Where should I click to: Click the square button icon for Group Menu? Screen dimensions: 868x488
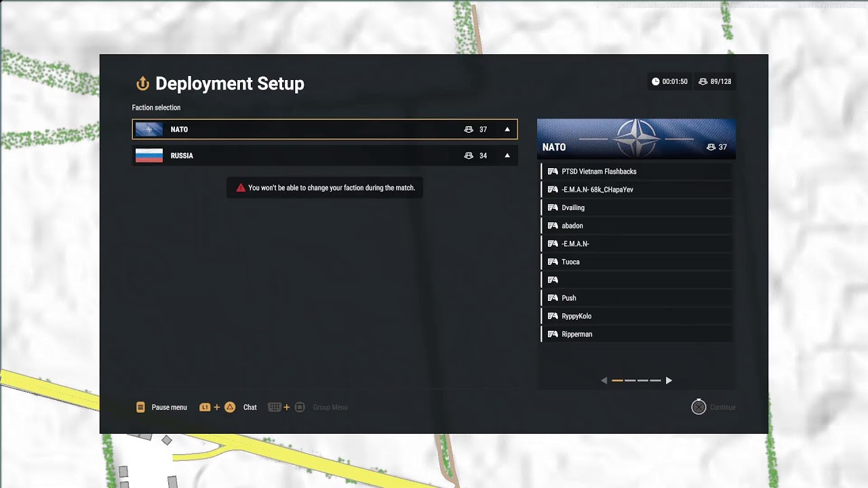(x=300, y=407)
